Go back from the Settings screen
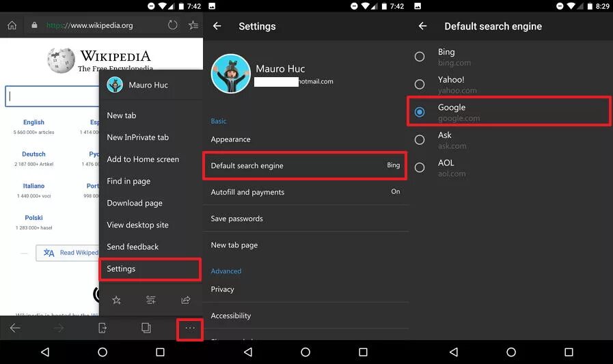Viewport: 613px width, 364px height. (x=217, y=26)
